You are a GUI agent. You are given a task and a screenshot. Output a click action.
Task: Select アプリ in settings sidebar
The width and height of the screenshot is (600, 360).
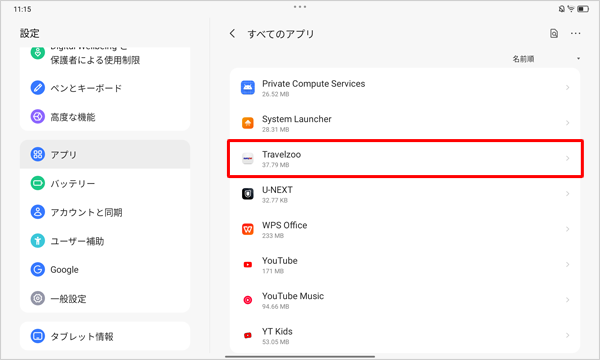(x=105, y=154)
